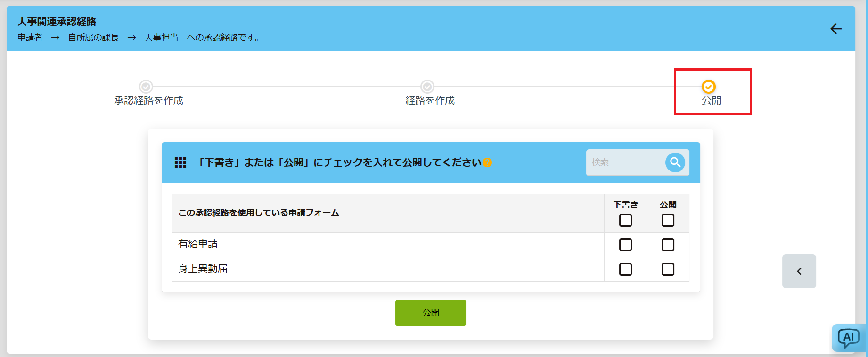Viewport: 868px width, 357px height.
Task: Click the 経路を作成 step circle icon
Action: pos(427,87)
